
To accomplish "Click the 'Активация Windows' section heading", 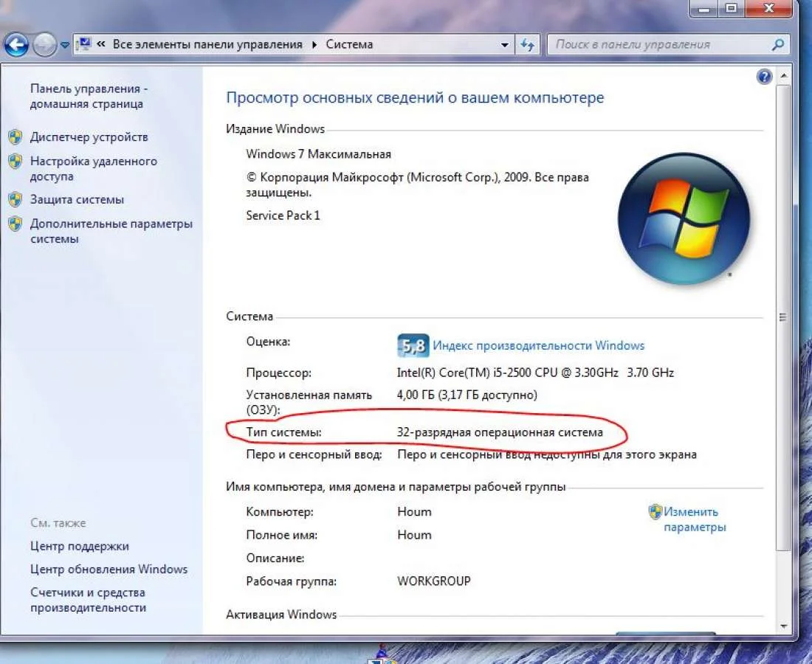I will click(281, 615).
